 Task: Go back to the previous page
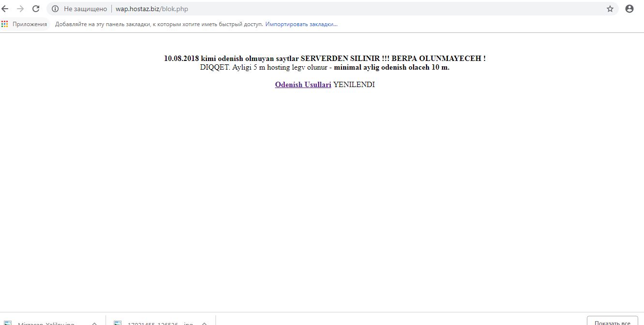coord(5,9)
